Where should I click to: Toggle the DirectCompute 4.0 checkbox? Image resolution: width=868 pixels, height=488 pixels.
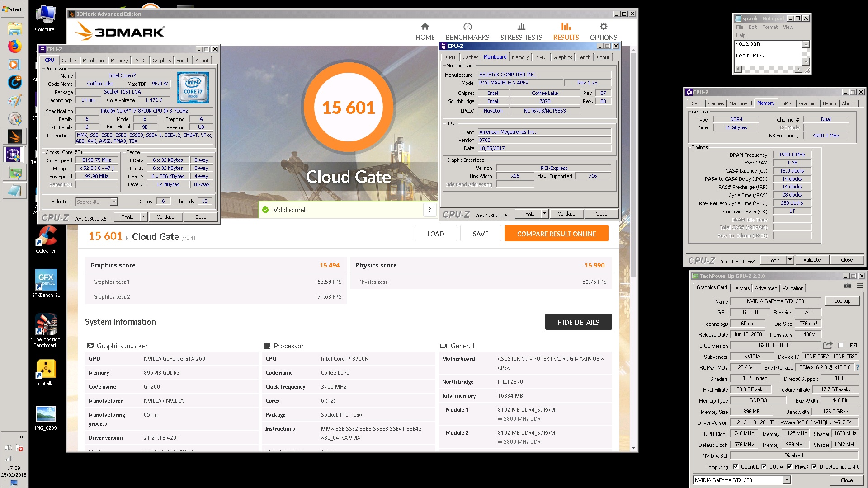(814, 467)
